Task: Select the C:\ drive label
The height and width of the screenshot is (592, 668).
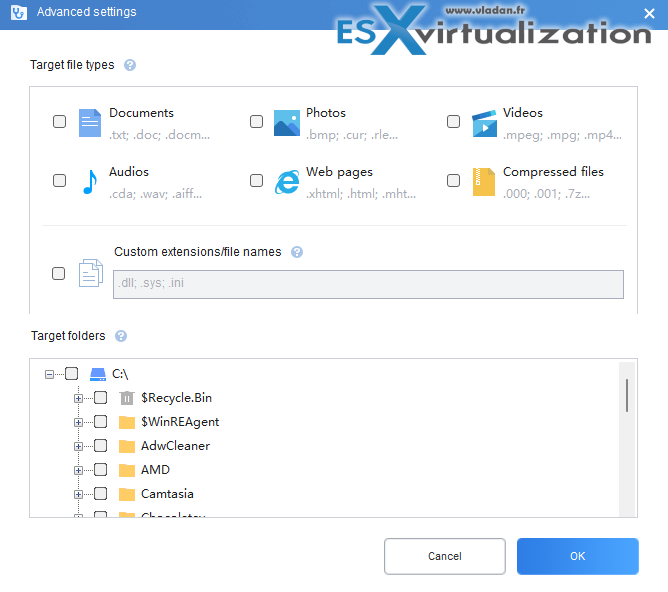Action: coord(120,374)
